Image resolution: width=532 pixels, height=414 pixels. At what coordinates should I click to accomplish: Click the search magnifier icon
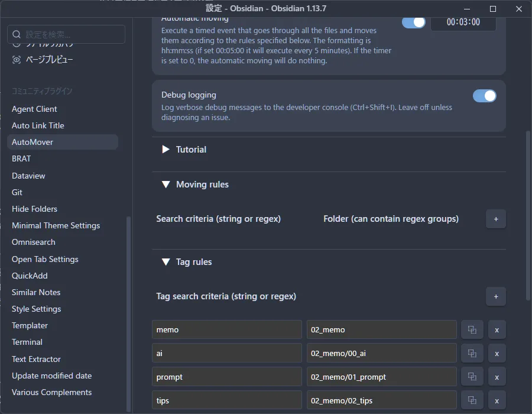click(x=17, y=34)
